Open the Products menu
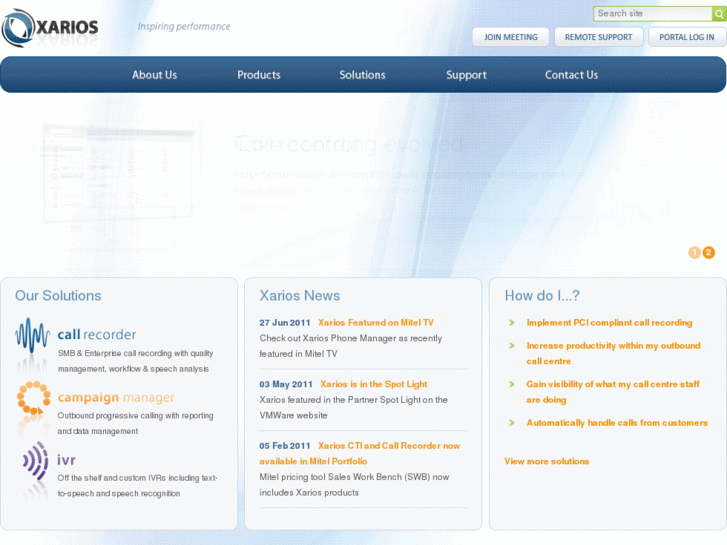 pos(259,75)
